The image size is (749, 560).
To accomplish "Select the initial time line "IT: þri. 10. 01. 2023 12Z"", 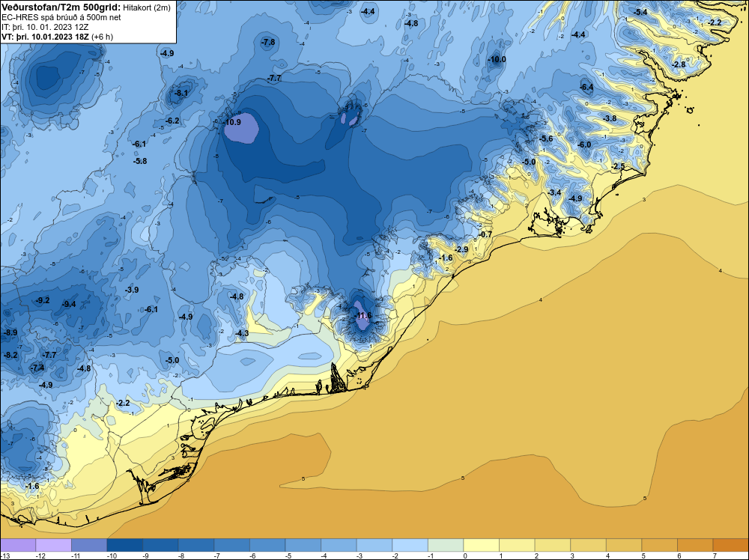I will pyautogui.click(x=45, y=27).
